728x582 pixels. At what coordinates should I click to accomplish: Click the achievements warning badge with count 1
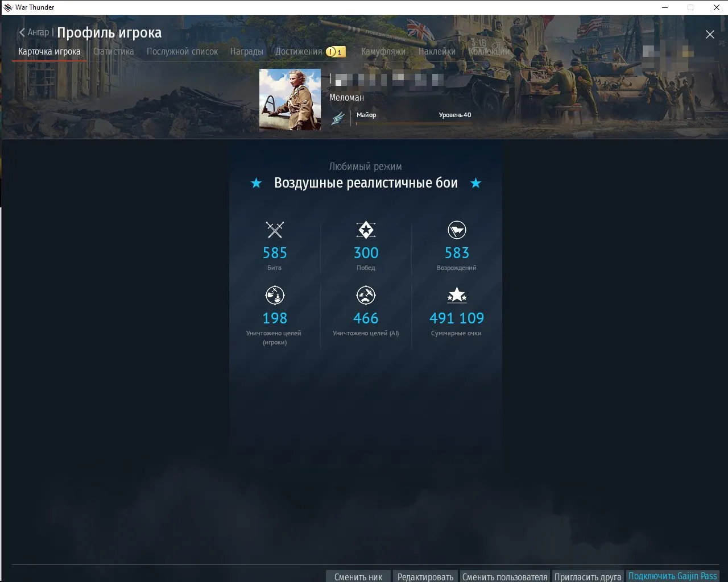[336, 52]
